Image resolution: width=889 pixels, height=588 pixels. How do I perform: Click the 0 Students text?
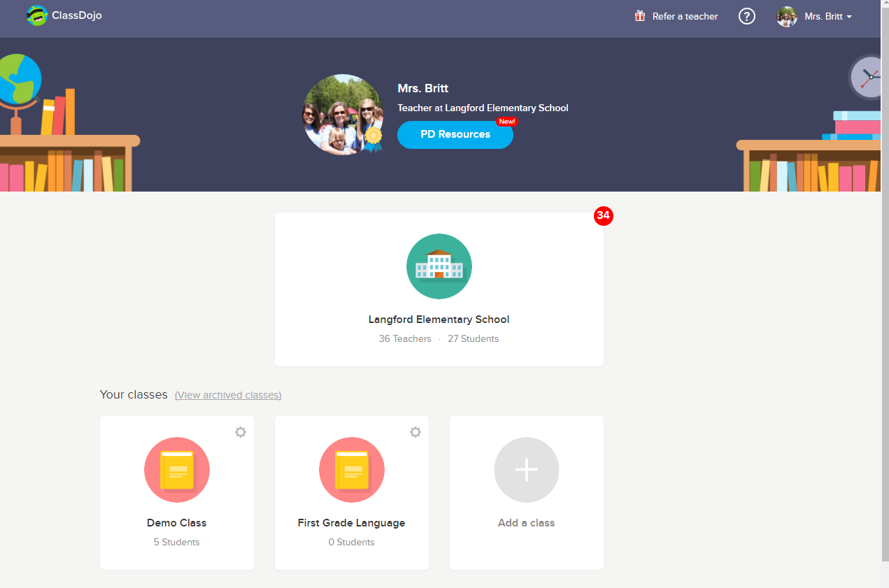point(352,542)
